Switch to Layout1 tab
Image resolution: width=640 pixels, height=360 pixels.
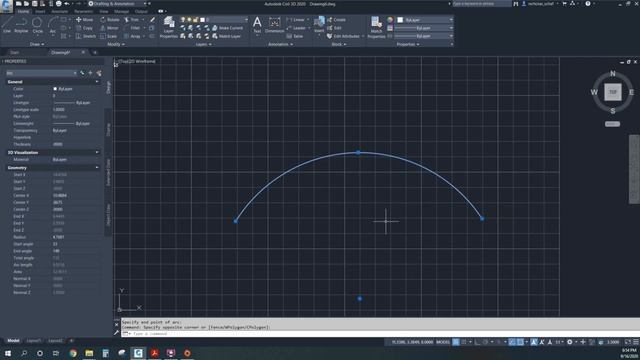33,340
